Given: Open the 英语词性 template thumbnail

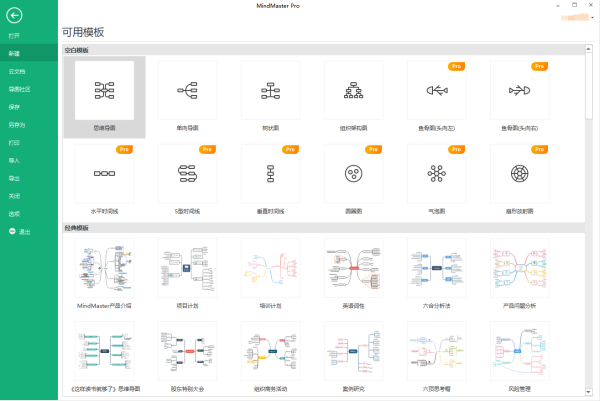Looking at the screenshot, I should [354, 268].
